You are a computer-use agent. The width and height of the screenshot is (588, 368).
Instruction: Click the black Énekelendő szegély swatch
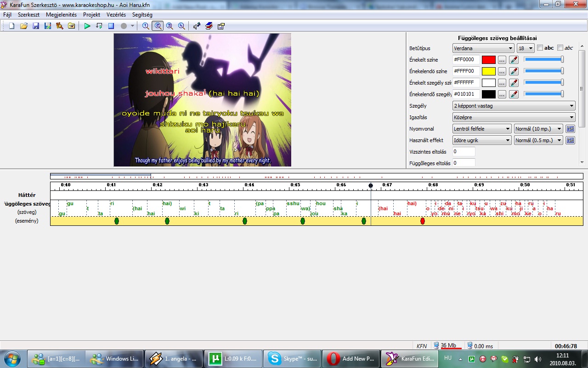point(489,94)
